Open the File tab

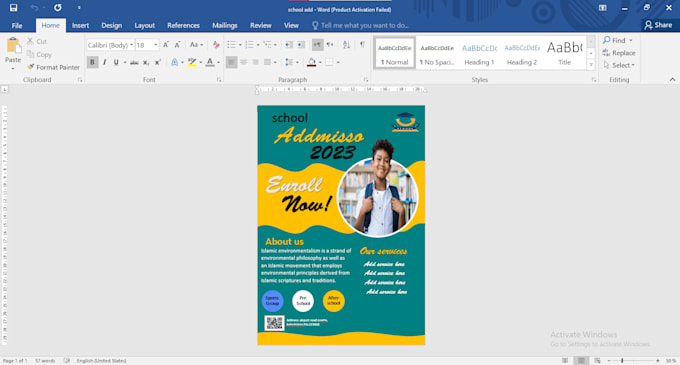17,26
